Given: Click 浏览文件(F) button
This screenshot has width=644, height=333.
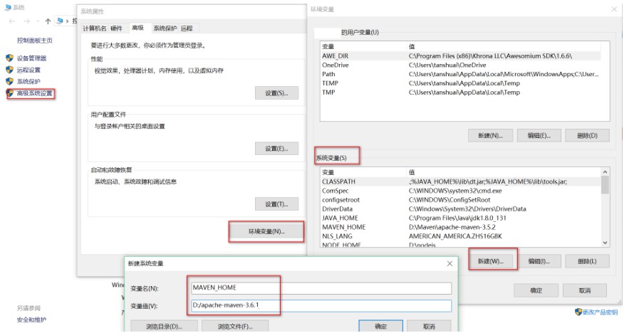Looking at the screenshot, I should click(235, 327).
